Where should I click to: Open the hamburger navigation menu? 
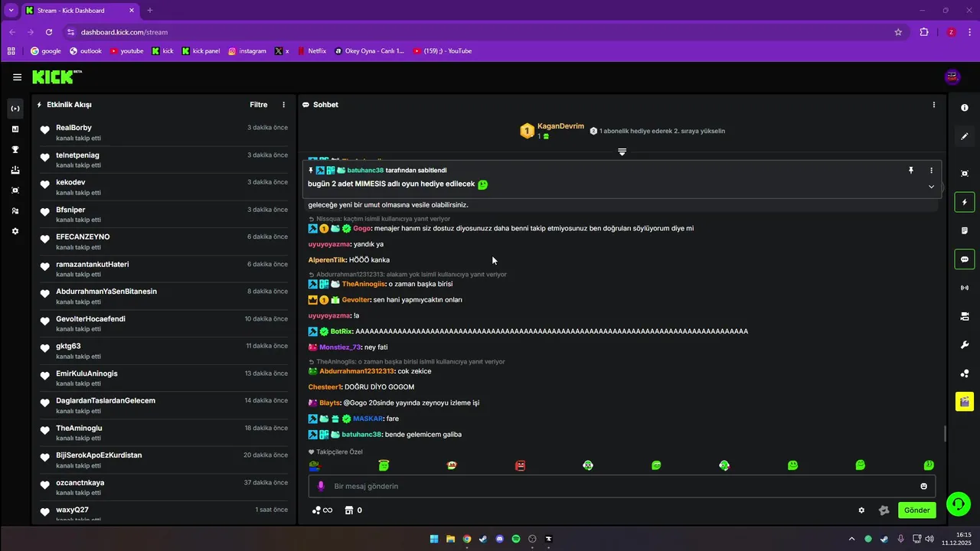pyautogui.click(x=17, y=77)
